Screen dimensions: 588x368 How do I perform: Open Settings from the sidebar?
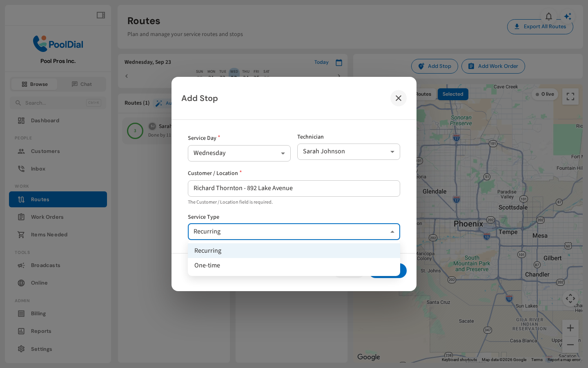point(58,349)
